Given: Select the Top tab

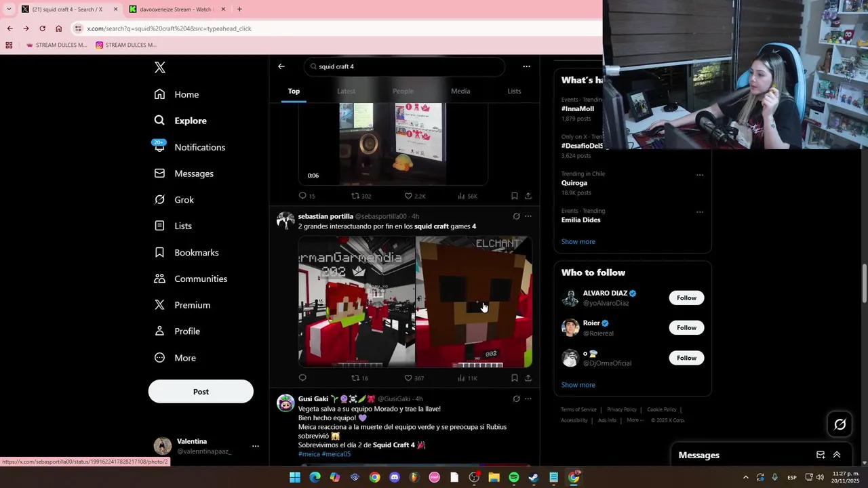Looking at the screenshot, I should pos(294,91).
